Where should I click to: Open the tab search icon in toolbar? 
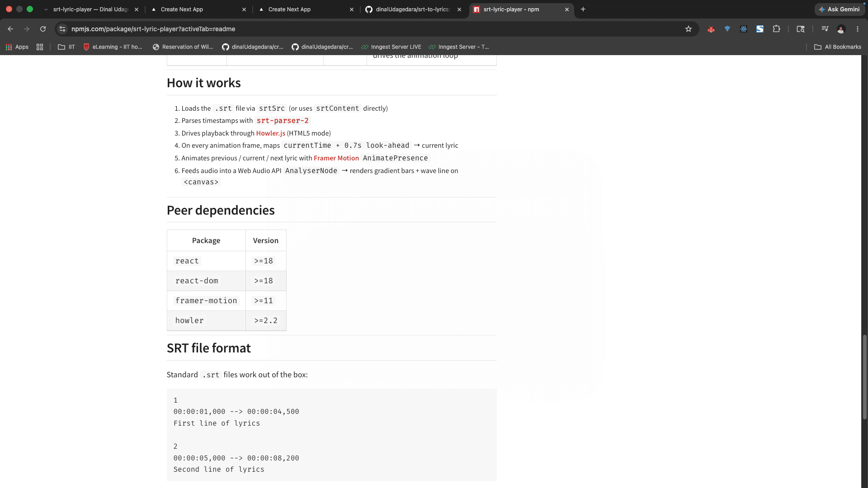click(x=801, y=29)
